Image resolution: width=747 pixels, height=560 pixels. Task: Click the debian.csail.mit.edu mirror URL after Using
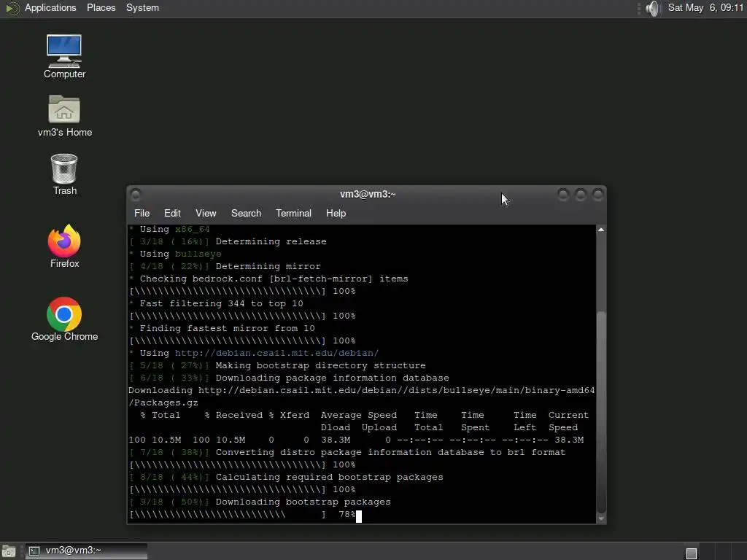point(276,354)
